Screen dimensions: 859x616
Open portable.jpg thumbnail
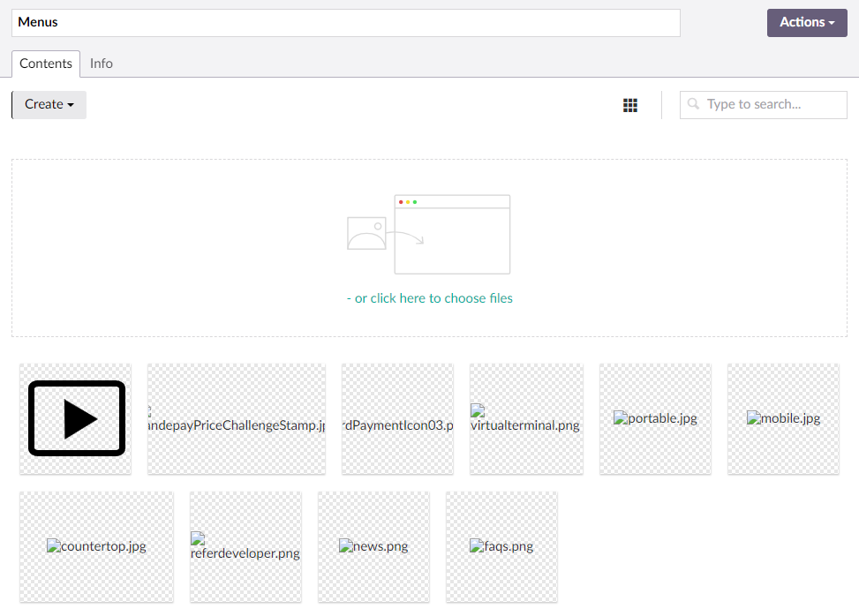[x=655, y=419]
